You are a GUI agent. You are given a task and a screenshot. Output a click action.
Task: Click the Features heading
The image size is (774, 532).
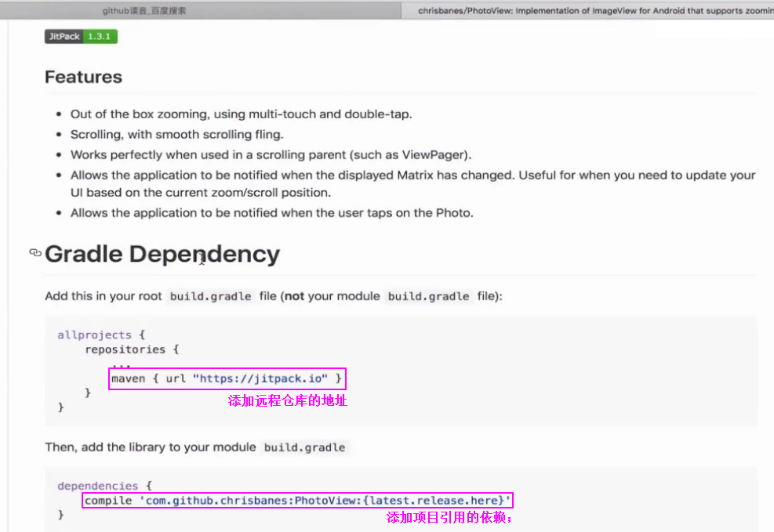(83, 77)
